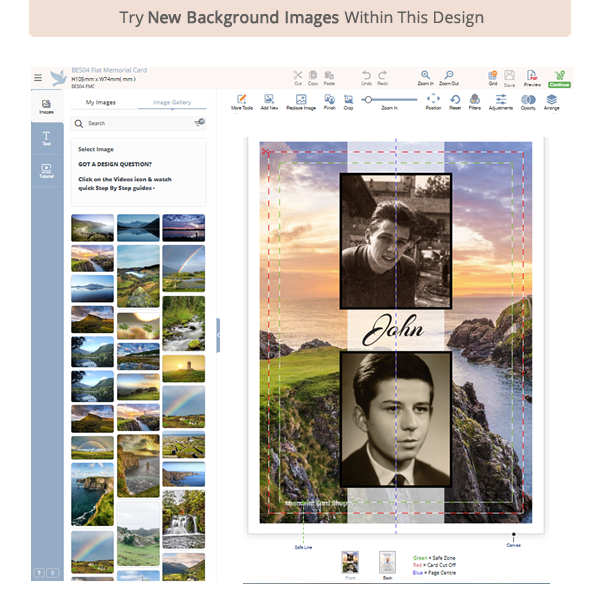Expand the More Tools menu
Image resolution: width=600 pixels, height=600 pixels.
tap(241, 101)
